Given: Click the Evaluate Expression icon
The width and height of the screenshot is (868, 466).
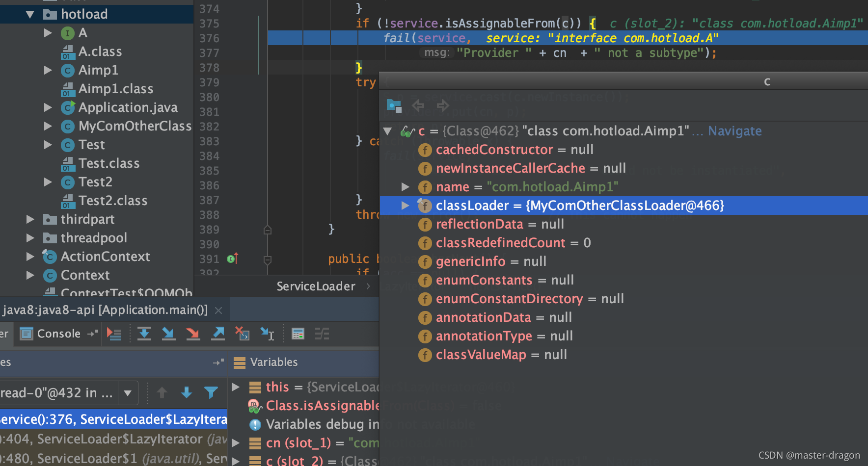Looking at the screenshot, I should point(298,334).
